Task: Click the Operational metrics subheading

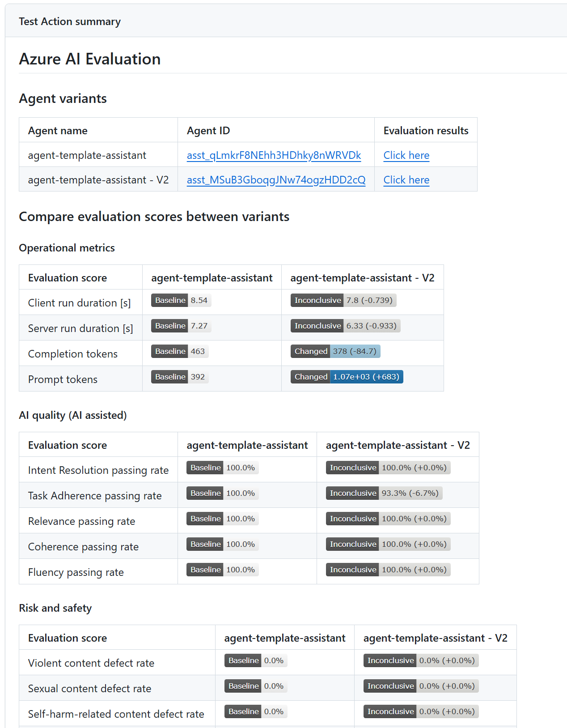Action: pyautogui.click(x=67, y=247)
